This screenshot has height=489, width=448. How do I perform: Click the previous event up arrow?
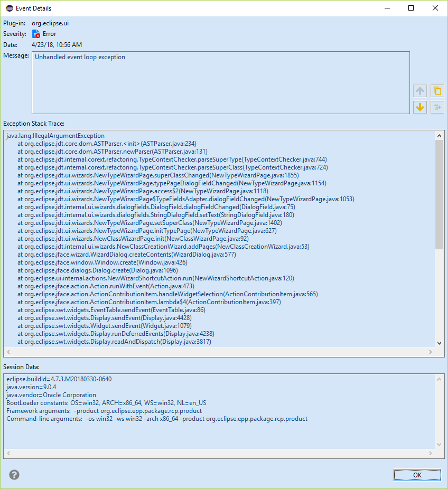420,91
